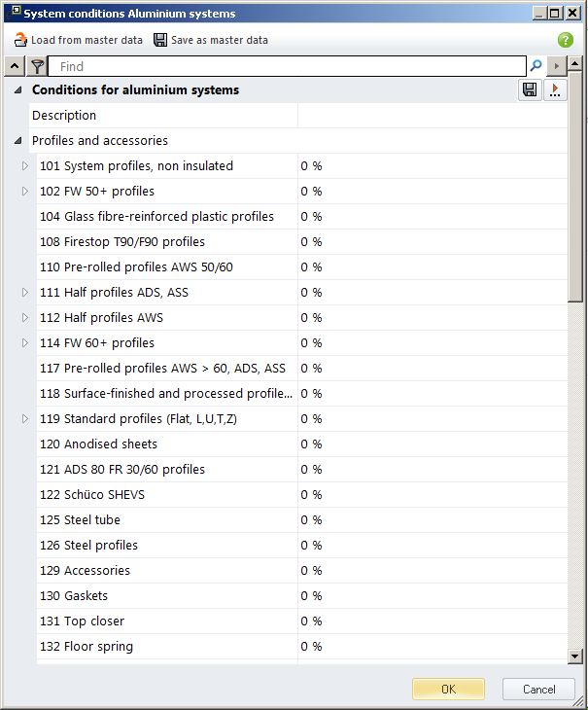Image resolution: width=588 pixels, height=710 pixels.
Task: Click the right arrow next to search box
Action: [x=556, y=66]
